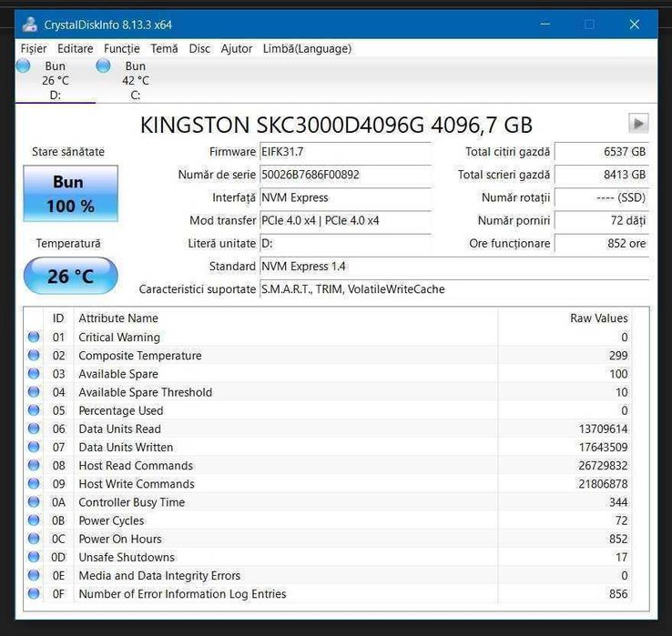
Task: Open the Disc menu
Action: tap(199, 49)
